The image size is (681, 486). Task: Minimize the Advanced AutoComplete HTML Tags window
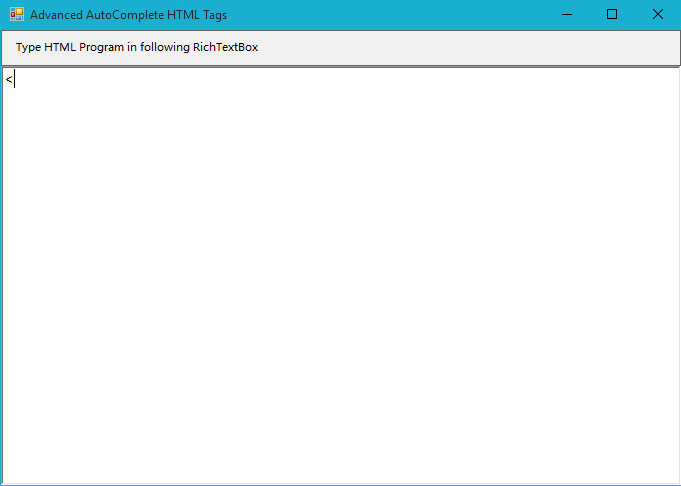coord(567,15)
